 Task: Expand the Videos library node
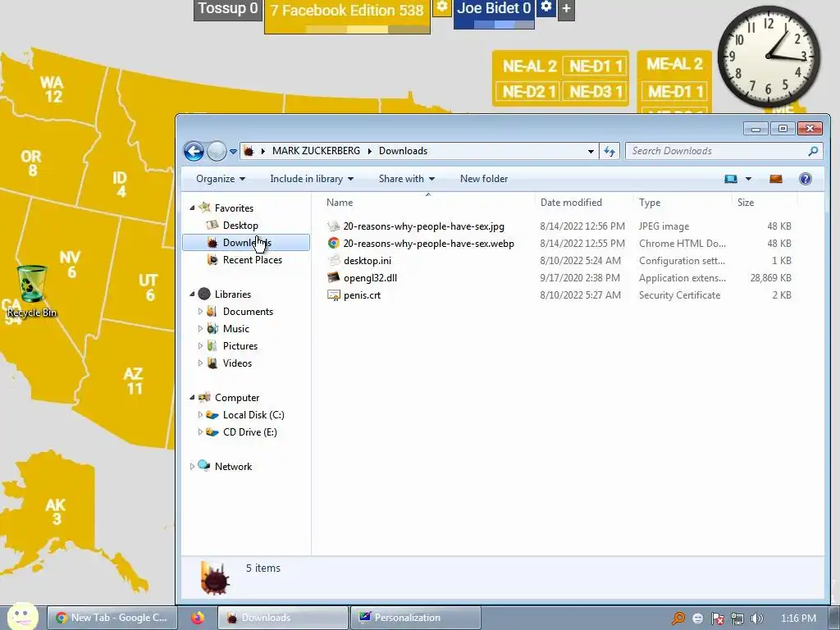tap(200, 363)
